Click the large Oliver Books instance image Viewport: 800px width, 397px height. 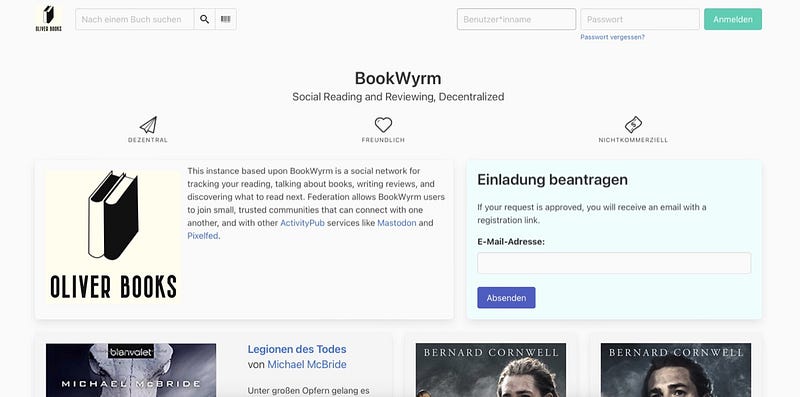click(113, 237)
